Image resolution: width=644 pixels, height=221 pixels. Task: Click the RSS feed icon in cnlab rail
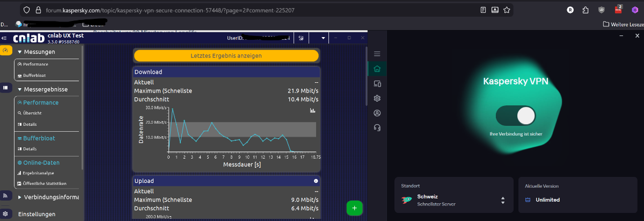pyautogui.click(x=5, y=196)
